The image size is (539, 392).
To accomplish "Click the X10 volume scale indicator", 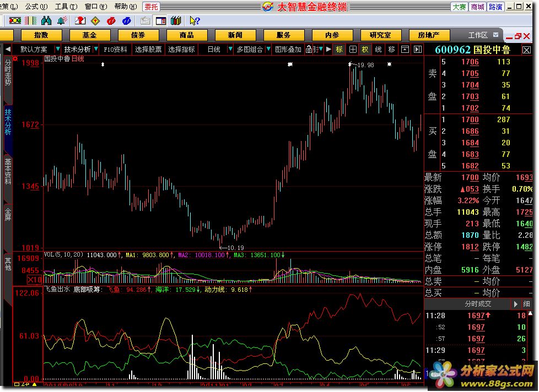I will click(34, 280).
